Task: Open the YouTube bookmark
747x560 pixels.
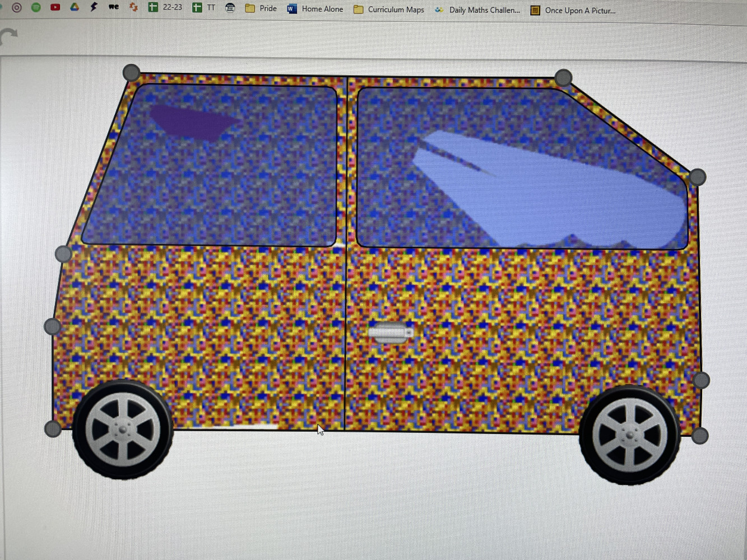Action: pos(55,7)
